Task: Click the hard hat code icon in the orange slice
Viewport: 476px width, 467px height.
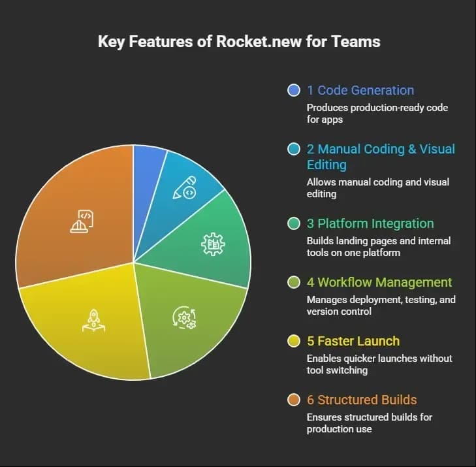Action: [82, 221]
